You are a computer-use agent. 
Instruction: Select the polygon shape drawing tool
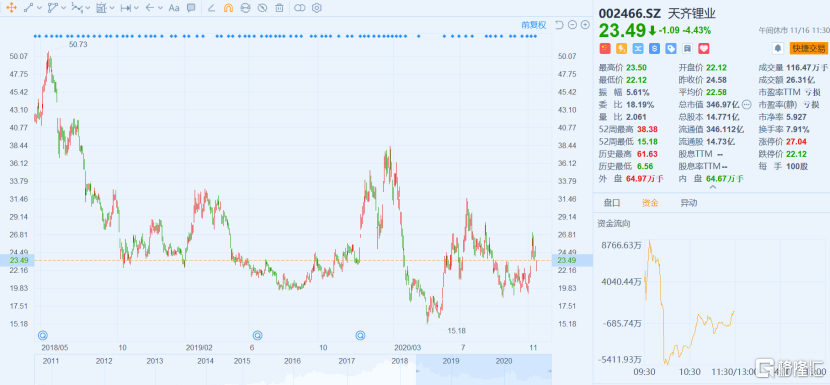click(53, 8)
